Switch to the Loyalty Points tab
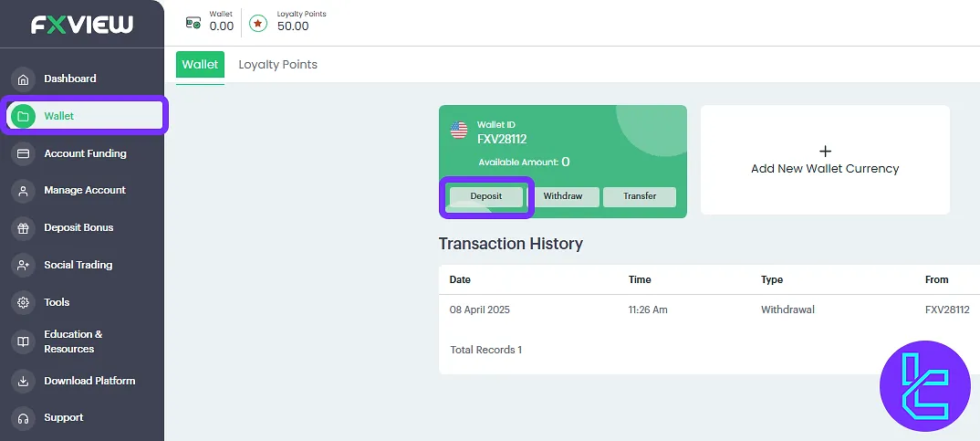 coord(278,65)
